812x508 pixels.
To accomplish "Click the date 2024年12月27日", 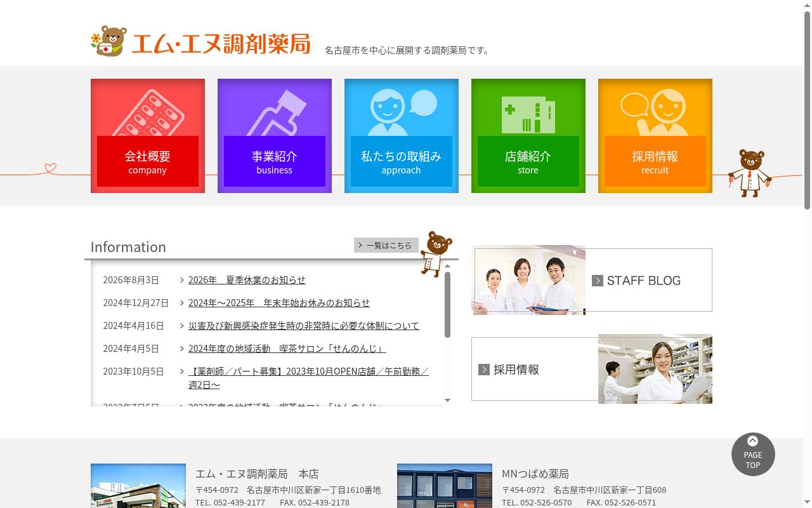I will point(136,303).
